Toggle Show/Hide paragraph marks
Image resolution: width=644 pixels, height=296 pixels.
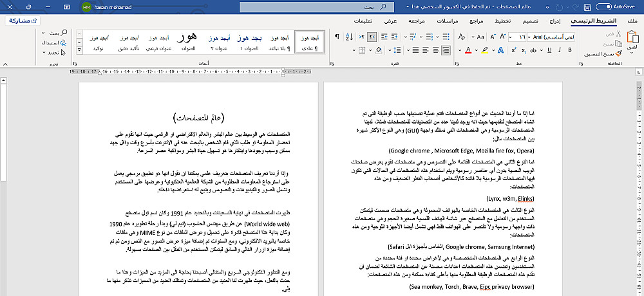(337, 37)
